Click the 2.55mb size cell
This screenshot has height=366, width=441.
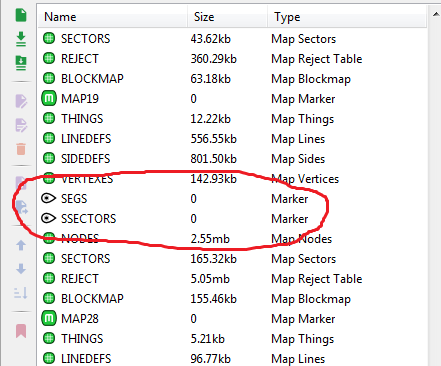tap(210, 239)
